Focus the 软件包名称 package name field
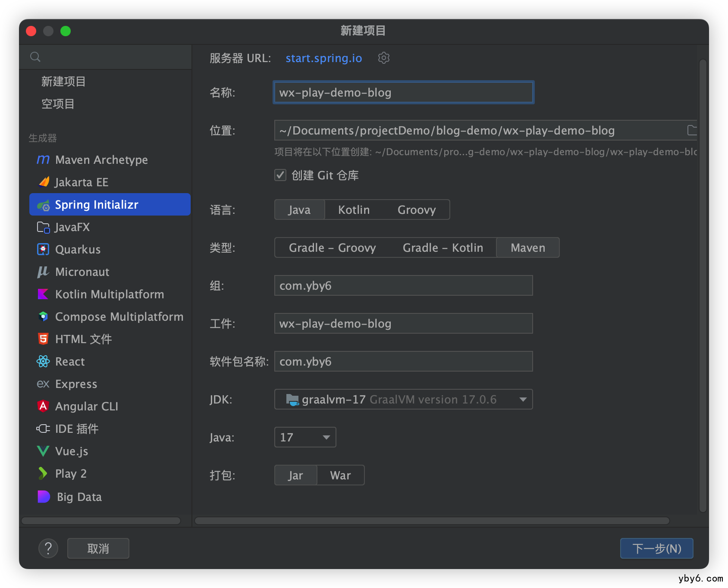Viewport: 728px width, 588px height. pyautogui.click(x=404, y=361)
